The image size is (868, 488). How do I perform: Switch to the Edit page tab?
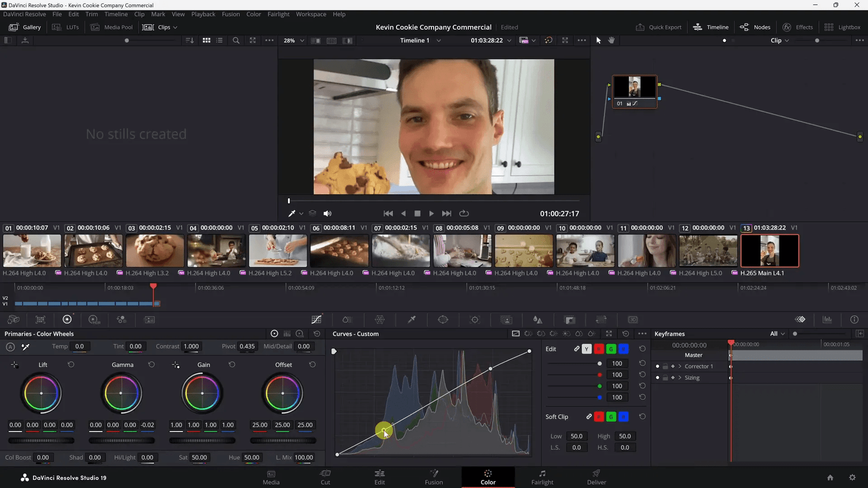(x=380, y=477)
